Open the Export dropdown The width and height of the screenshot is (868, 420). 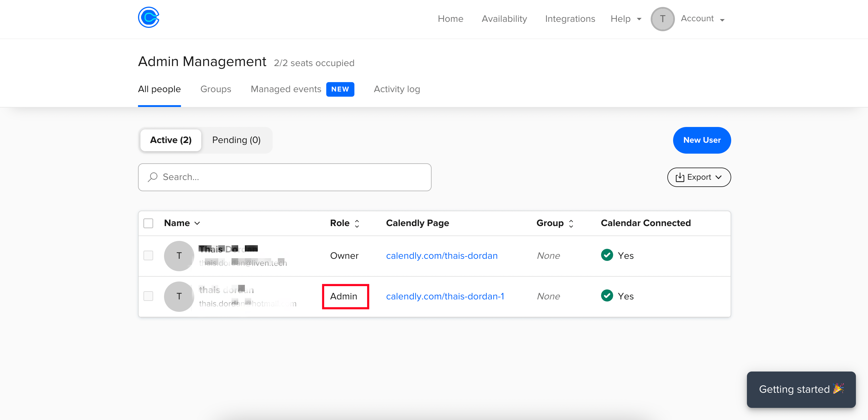699,177
